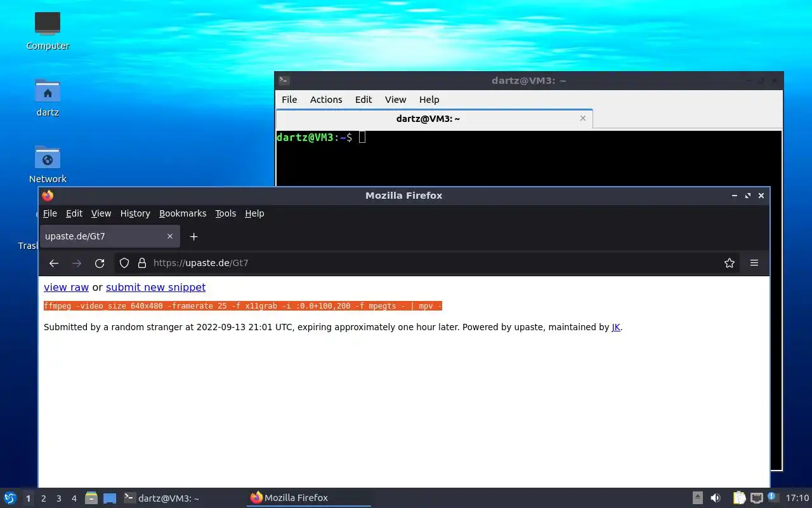Switch to workspace 2
Viewport: 812px width, 508px height.
pyautogui.click(x=44, y=498)
